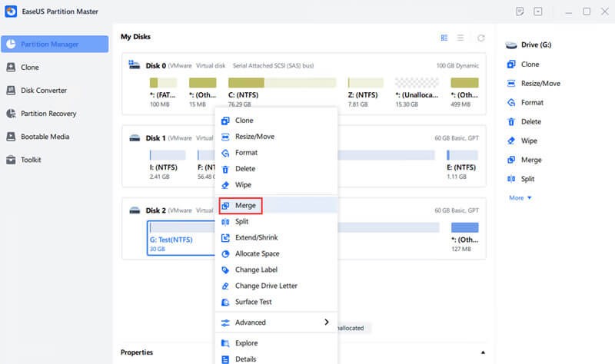Screen dimensions: 615x364
Task: Select the FAT 100 MB partition
Action: 163,92
